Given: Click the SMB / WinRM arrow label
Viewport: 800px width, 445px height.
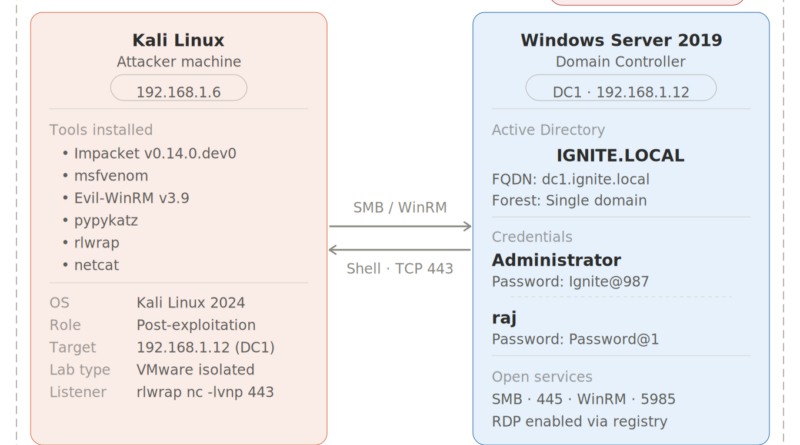Looking at the screenshot, I should click(400, 208).
